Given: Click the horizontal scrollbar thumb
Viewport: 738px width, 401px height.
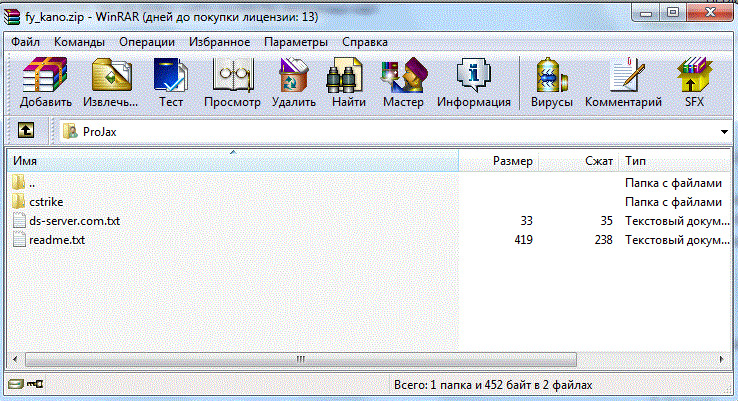Looking at the screenshot, I should (301, 360).
